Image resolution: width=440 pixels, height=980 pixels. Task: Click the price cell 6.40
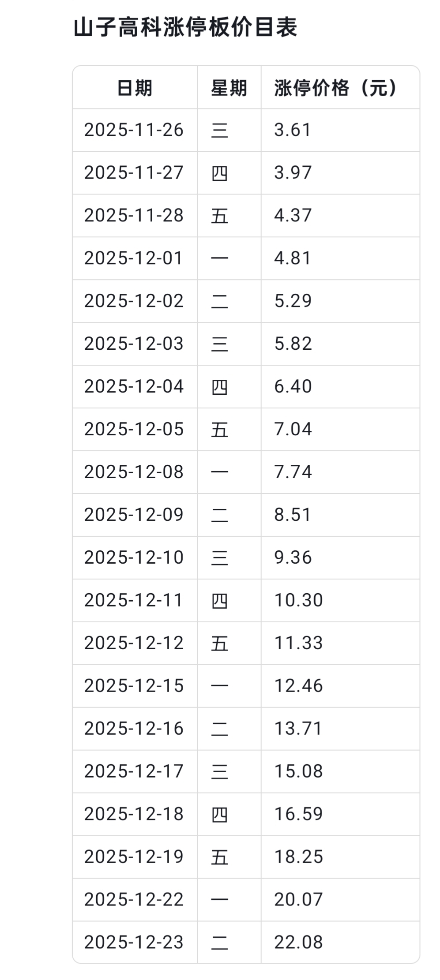pyautogui.click(x=293, y=386)
